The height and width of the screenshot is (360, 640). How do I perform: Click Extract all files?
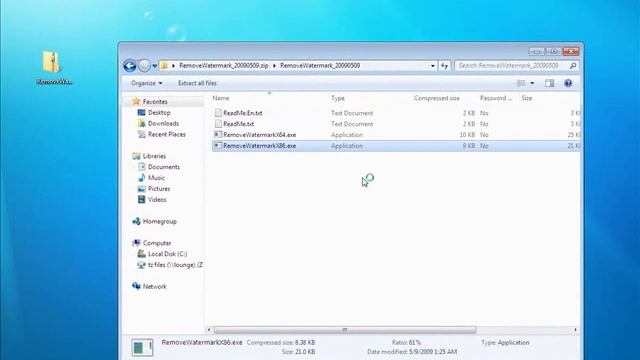[x=197, y=83]
